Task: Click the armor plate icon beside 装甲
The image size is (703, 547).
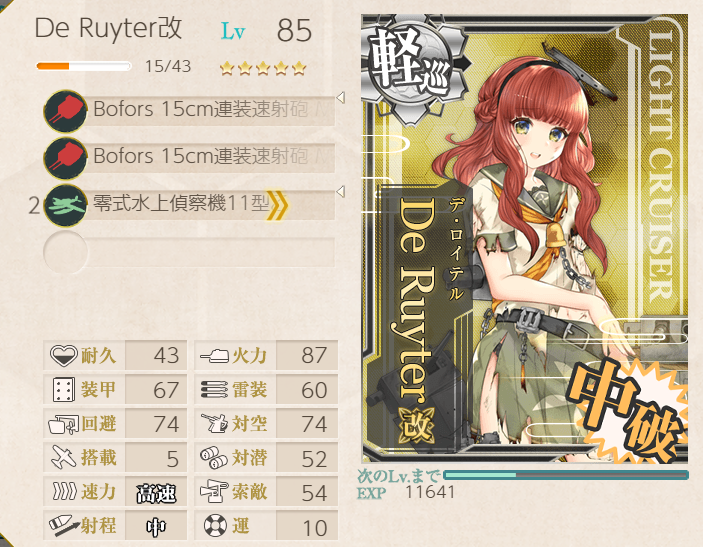Action: (63, 390)
